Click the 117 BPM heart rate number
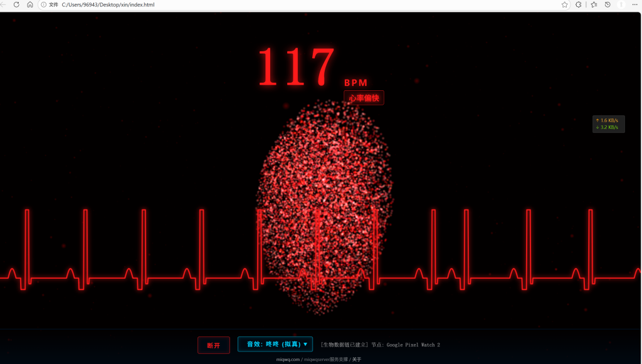 click(296, 66)
